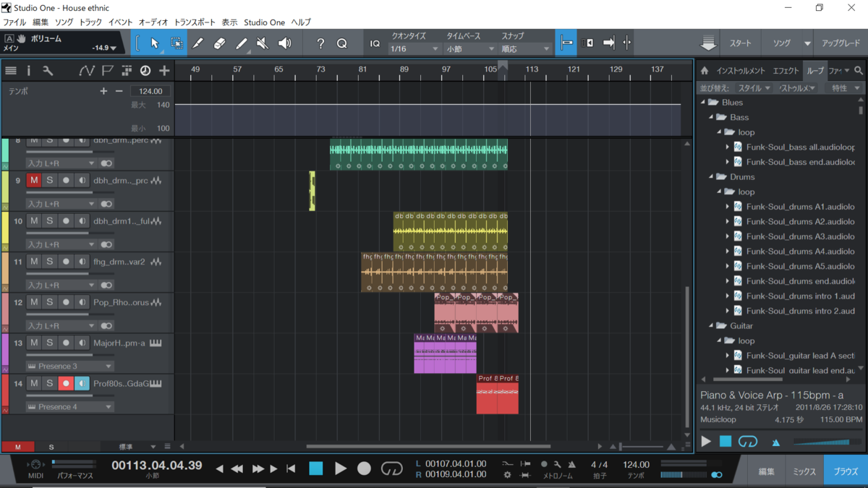
Task: Click the Browse button
Action: pyautogui.click(x=846, y=471)
